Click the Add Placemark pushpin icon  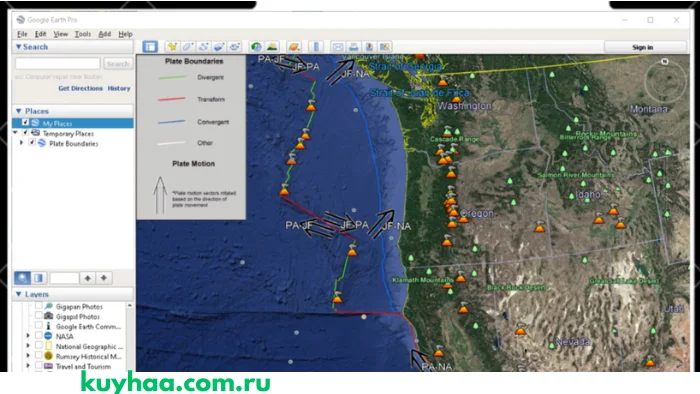click(172, 47)
